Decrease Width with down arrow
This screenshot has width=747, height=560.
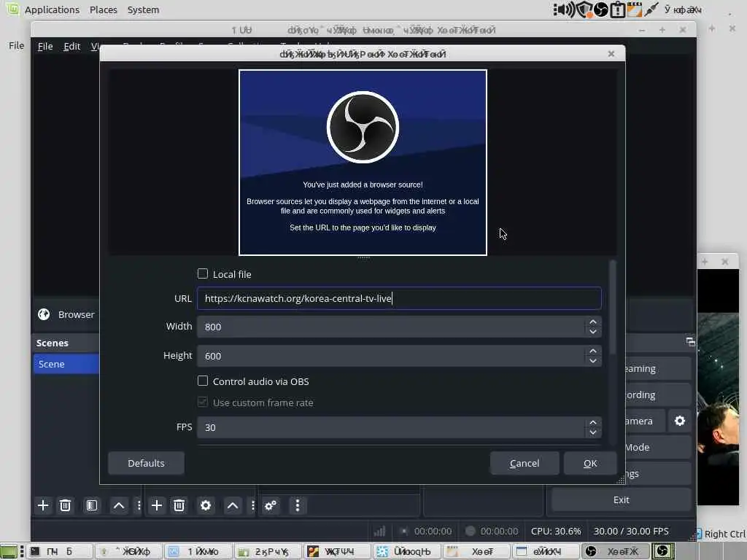coord(592,332)
